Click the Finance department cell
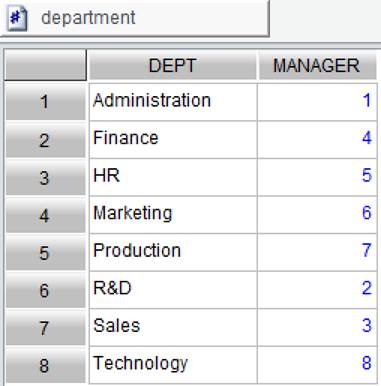Image resolution: width=381 pixels, height=386 pixels. pos(173,140)
